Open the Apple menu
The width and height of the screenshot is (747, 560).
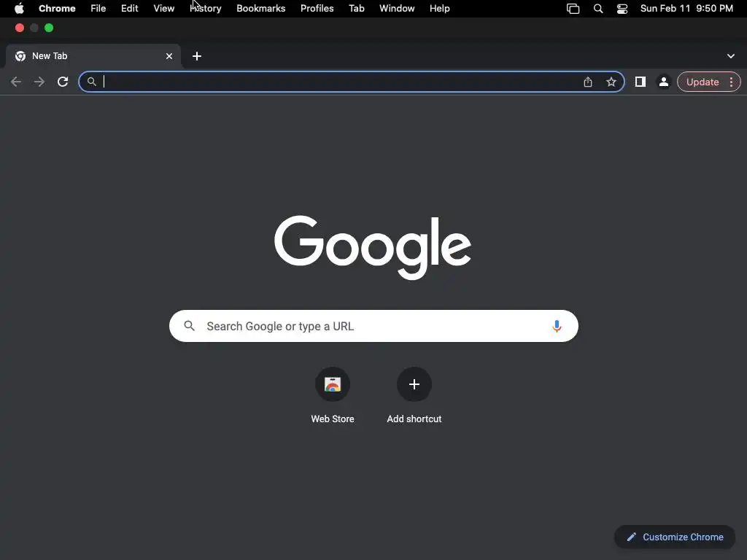coord(19,9)
